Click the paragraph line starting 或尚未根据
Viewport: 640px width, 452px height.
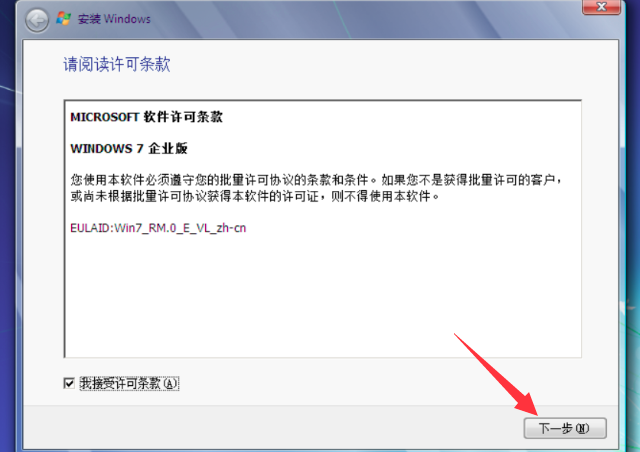255,196
